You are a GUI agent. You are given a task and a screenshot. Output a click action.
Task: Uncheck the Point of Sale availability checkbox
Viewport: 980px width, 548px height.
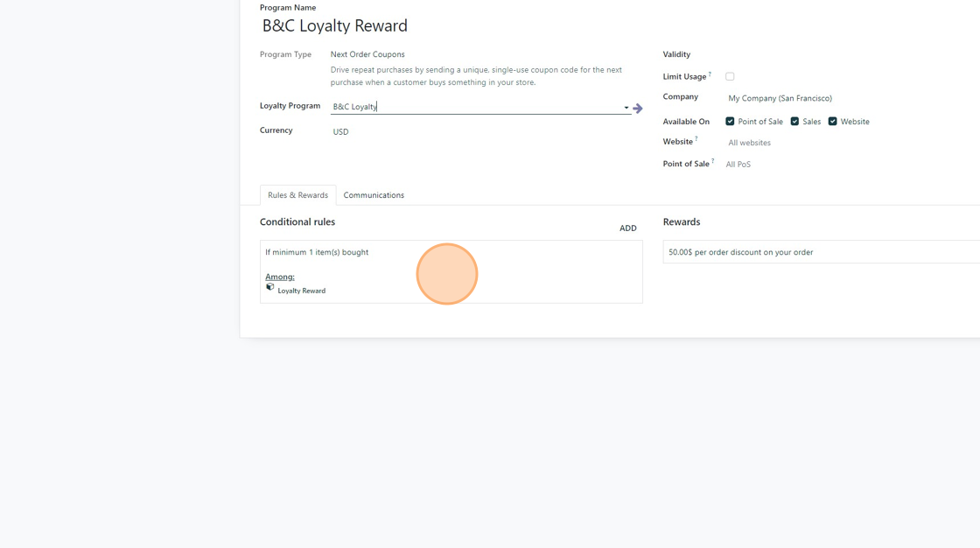[730, 122]
